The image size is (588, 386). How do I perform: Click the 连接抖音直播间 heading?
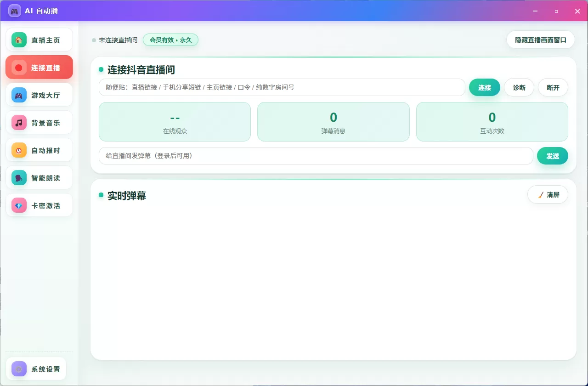141,70
